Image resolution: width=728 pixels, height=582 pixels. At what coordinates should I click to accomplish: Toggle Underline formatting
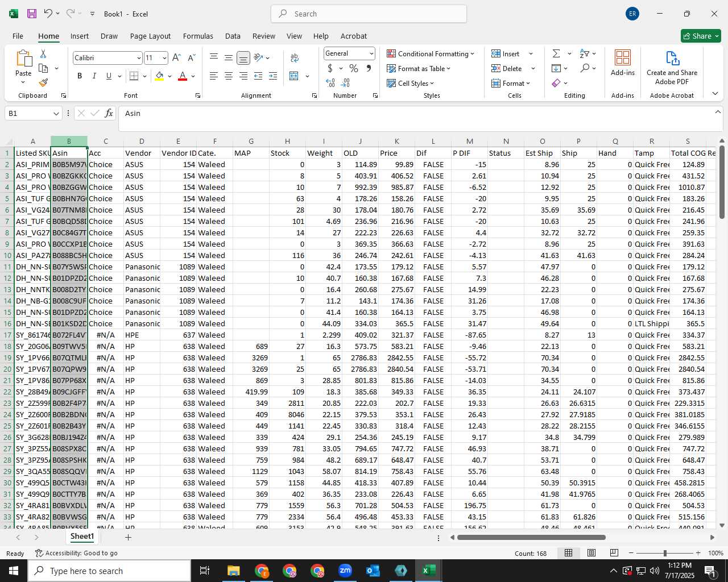(109, 76)
